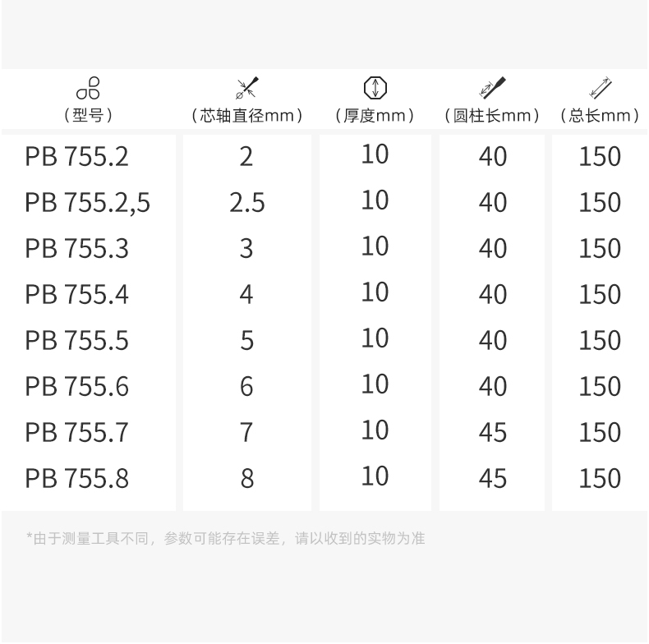Click the shaft diameter icon above 芯轴直径mm
This screenshot has height=644, width=649.
(247, 88)
